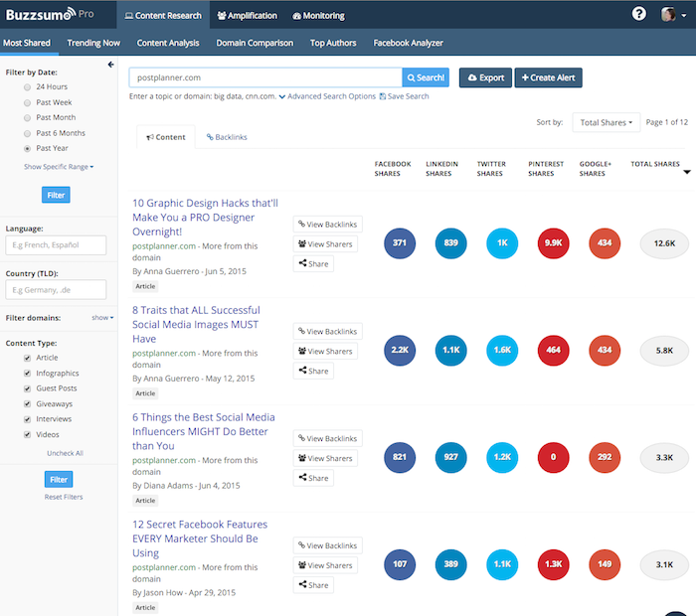
Task: Export the search results
Action: click(485, 77)
